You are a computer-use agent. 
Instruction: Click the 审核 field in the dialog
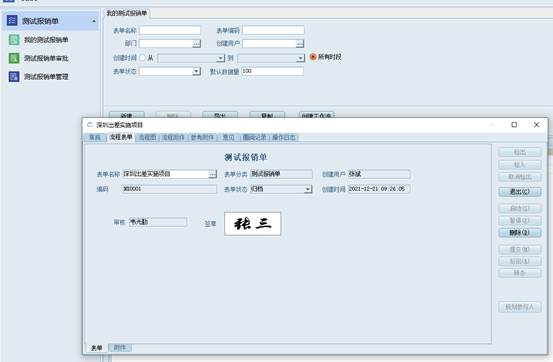point(158,222)
